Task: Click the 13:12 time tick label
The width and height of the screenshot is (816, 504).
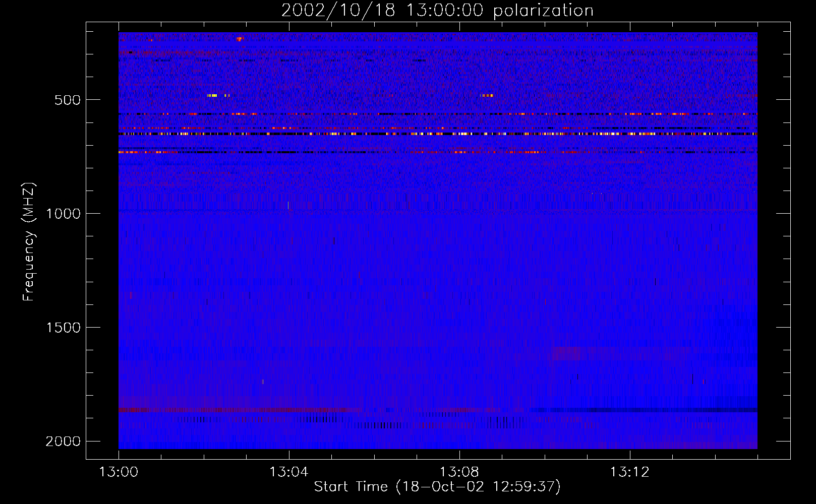Action: click(x=630, y=472)
